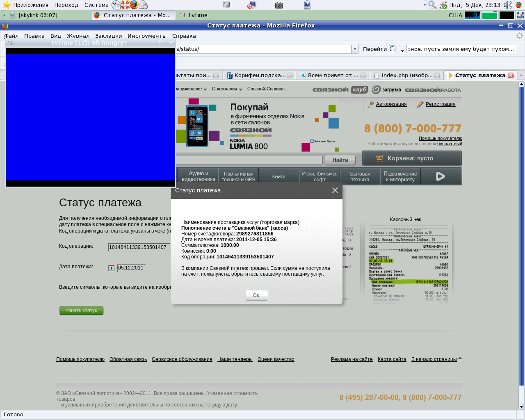Image resolution: width=525 pixels, height=420 pixels.
Task: Open Firefox Файл menu
Action: pyautogui.click(x=11, y=36)
